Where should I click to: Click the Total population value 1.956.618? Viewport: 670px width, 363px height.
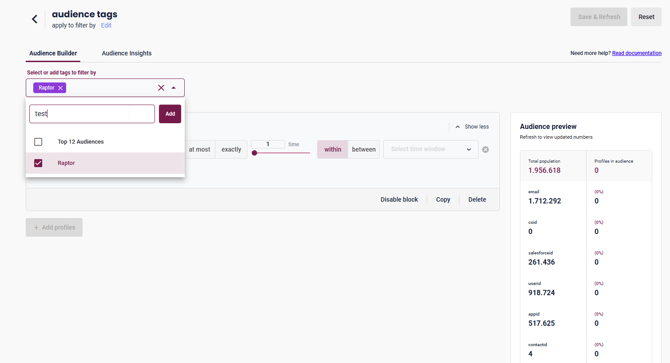click(544, 170)
